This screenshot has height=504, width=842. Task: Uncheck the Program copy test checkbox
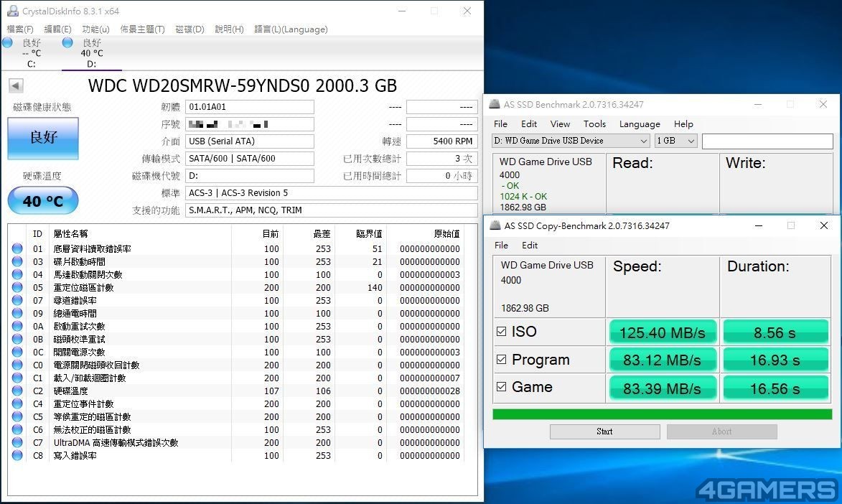(502, 360)
